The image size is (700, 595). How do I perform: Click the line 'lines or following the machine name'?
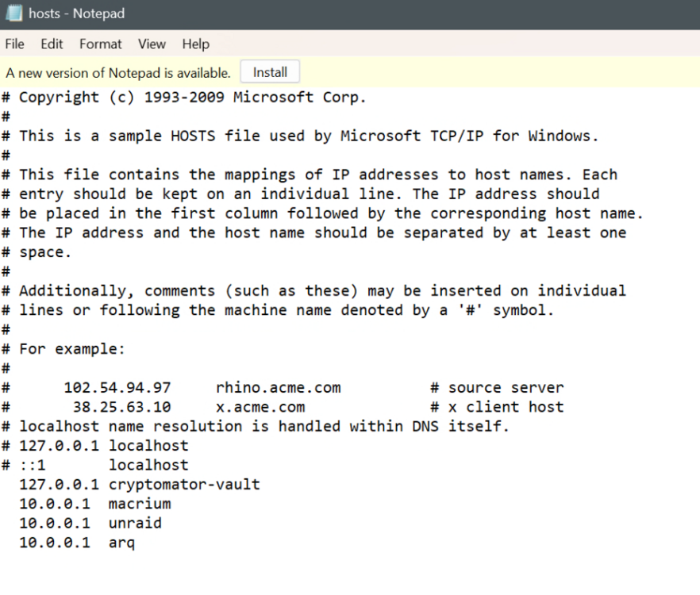point(277,310)
